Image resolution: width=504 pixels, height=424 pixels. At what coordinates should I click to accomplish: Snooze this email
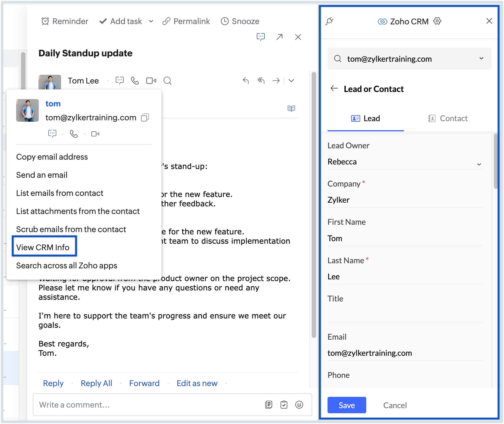click(240, 21)
